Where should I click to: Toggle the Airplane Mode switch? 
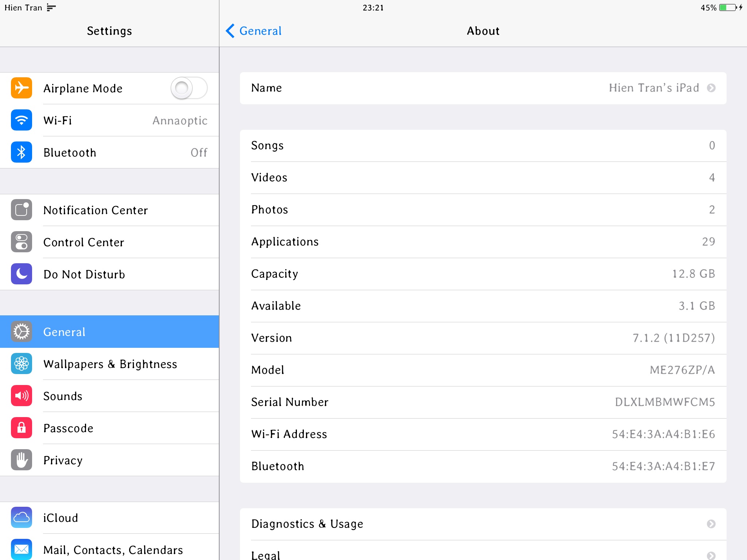[189, 88]
